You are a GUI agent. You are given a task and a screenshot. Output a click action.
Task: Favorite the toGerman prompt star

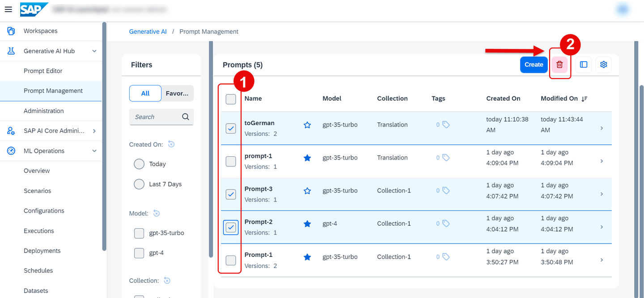307,125
